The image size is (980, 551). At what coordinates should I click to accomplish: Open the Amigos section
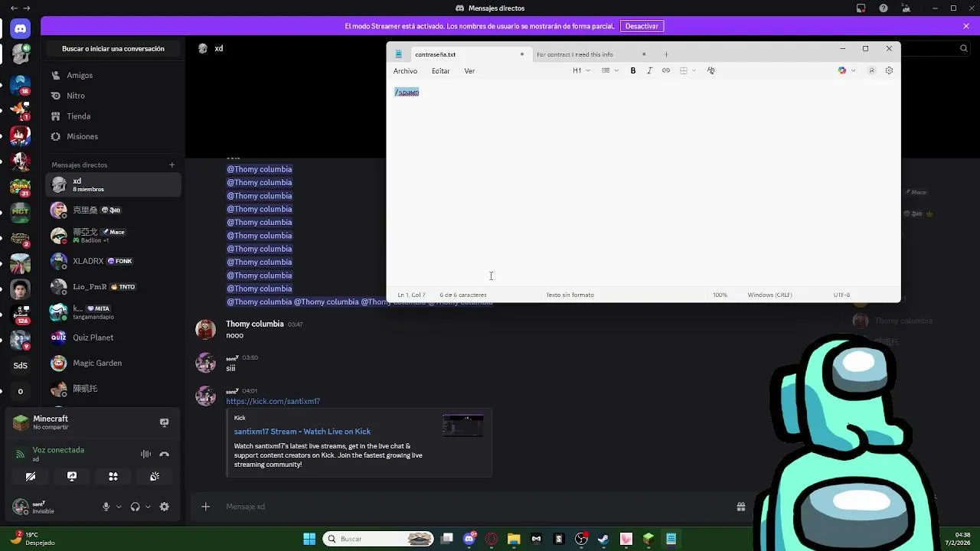point(113,75)
